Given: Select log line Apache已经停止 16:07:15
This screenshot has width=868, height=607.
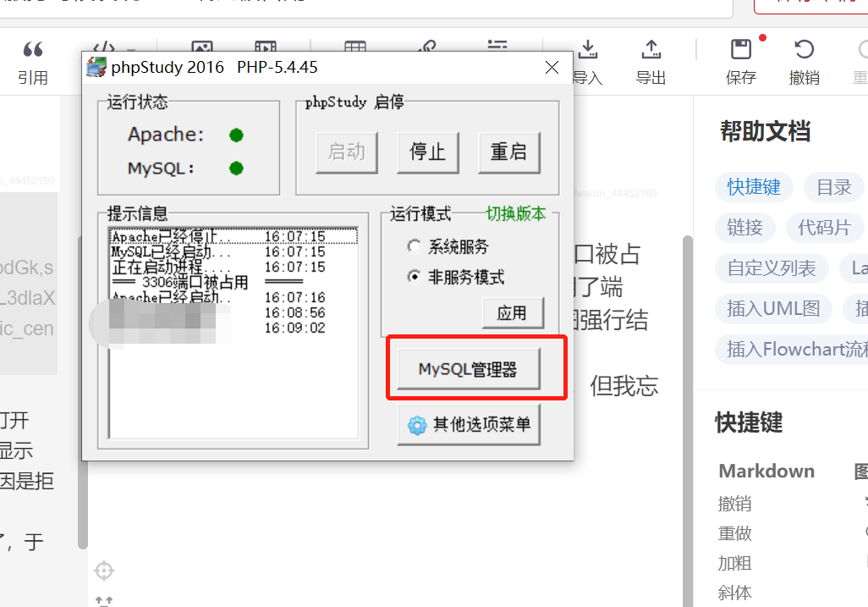Looking at the screenshot, I should pos(233,236).
